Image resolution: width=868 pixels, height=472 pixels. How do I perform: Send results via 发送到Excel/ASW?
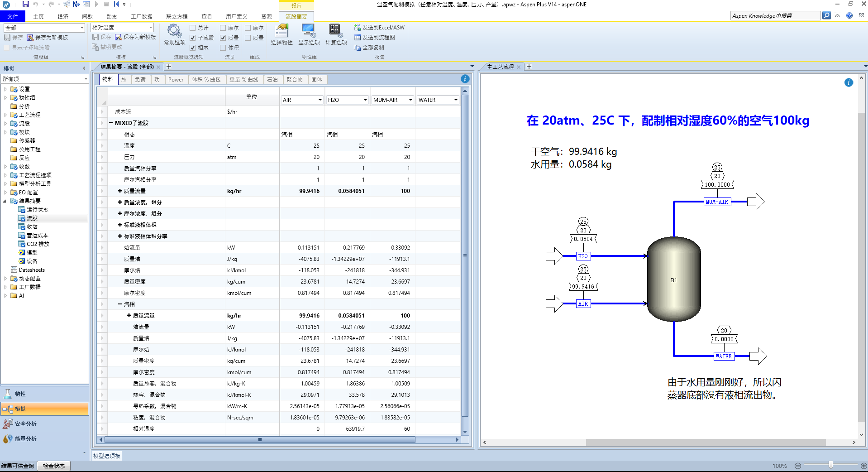tap(379, 28)
